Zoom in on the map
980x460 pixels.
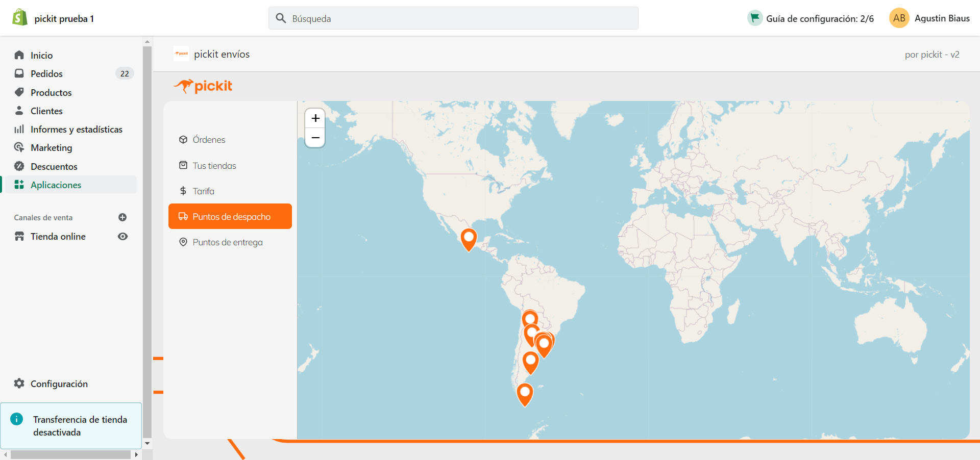315,118
